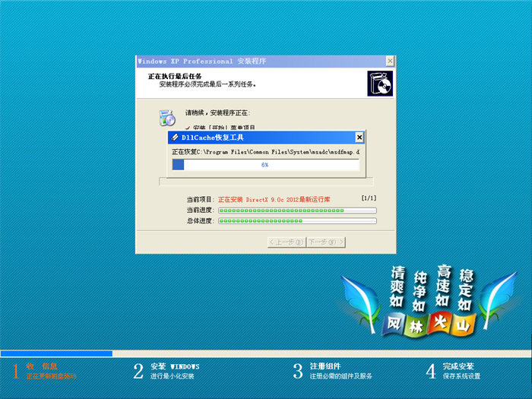Viewport: 532px width, 399px height.
Task: Click the 下一步(N) next button
Action: coord(326,242)
